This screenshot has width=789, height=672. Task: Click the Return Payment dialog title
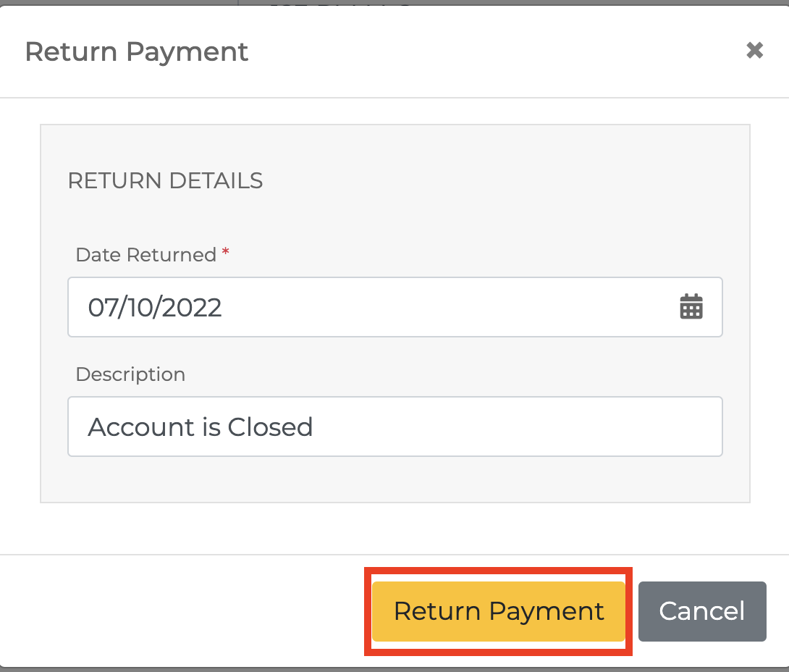click(x=136, y=51)
